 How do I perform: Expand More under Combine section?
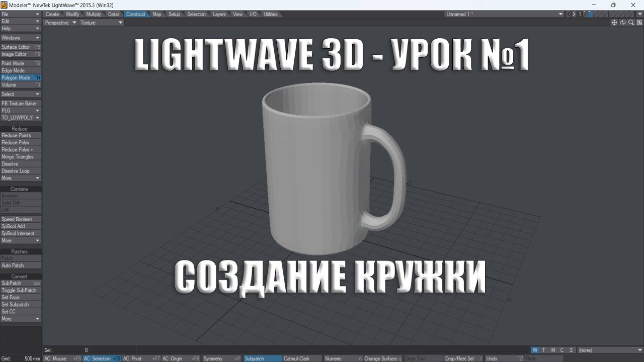[x=21, y=240]
